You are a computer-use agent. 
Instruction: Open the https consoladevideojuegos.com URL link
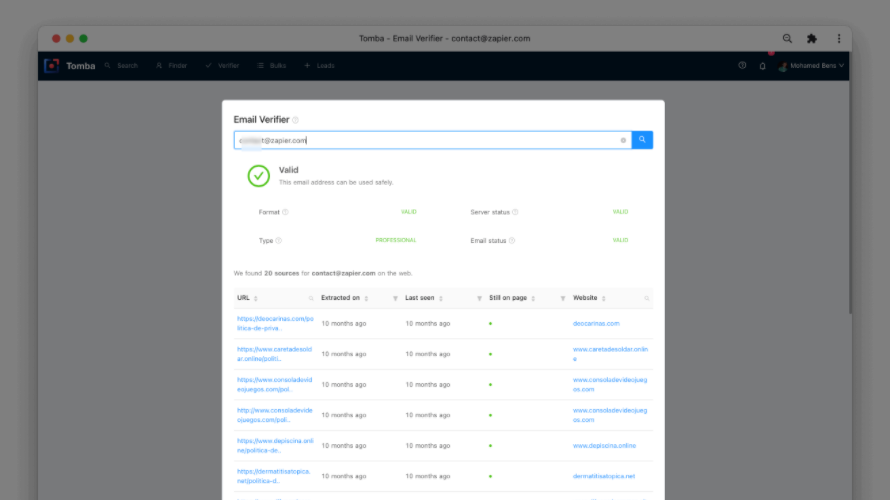point(275,385)
